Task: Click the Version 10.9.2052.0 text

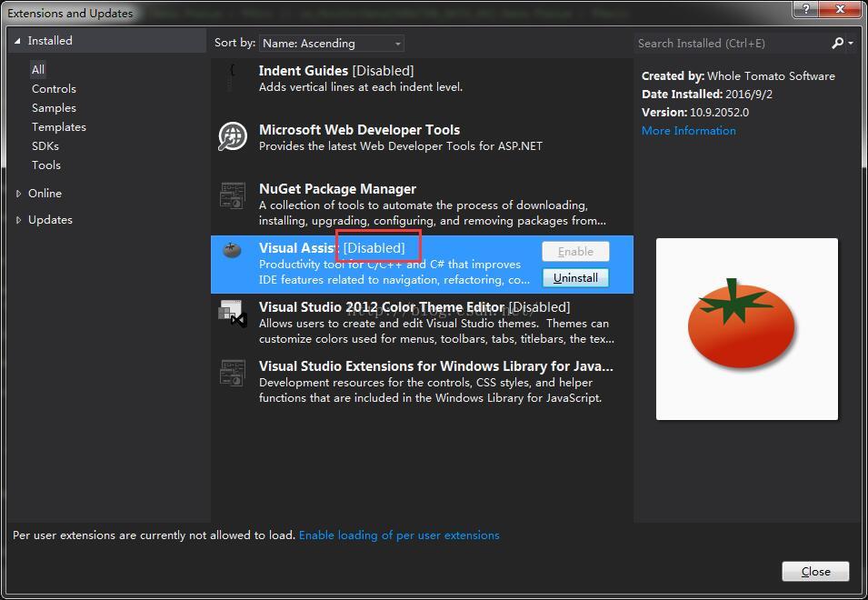Action: (695, 113)
